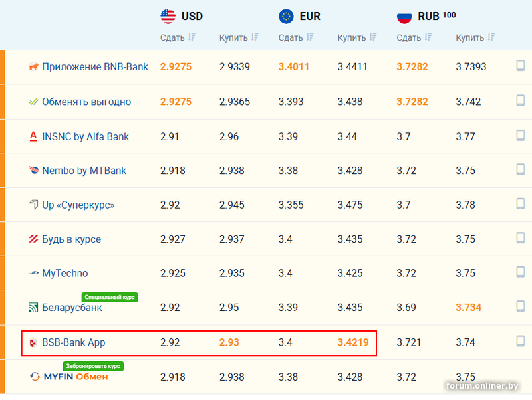The height and width of the screenshot is (400, 532).
Task: Click the BNB-Bank app logo icon
Action: (x=33, y=67)
